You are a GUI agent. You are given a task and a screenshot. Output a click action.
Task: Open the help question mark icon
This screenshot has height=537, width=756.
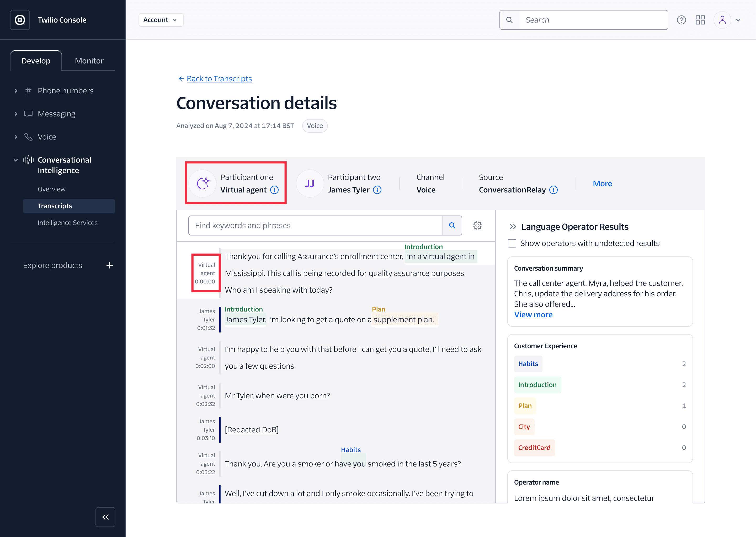coord(682,20)
